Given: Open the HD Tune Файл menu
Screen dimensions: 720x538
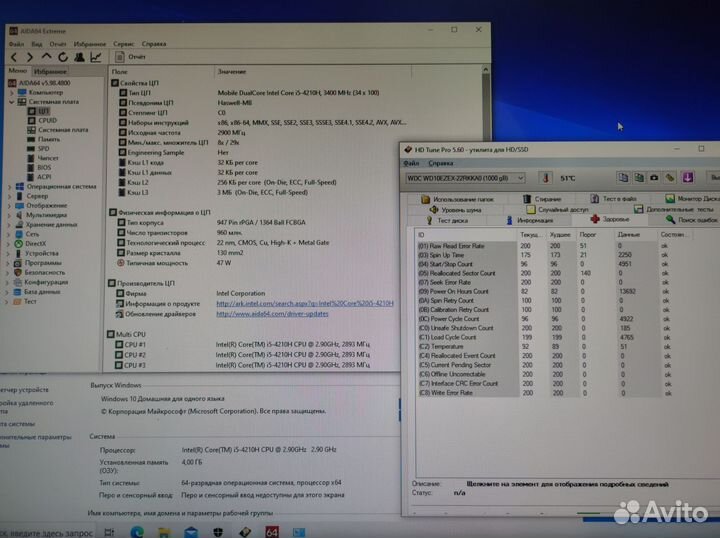Looking at the screenshot, I should (x=411, y=163).
